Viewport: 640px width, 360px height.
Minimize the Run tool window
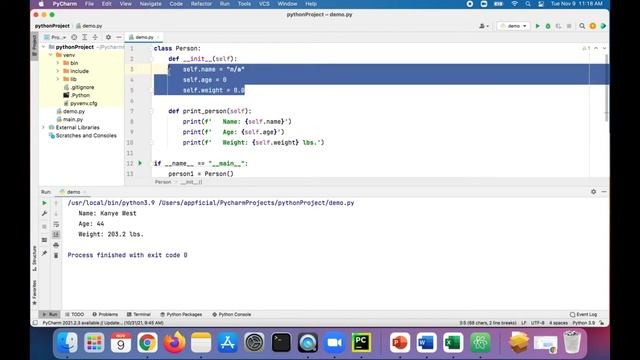click(604, 192)
